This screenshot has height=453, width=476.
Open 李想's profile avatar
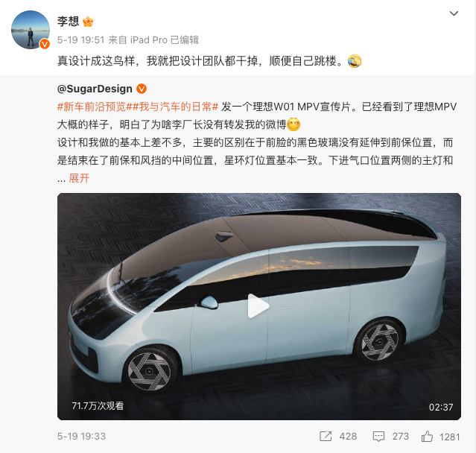pos(31,30)
